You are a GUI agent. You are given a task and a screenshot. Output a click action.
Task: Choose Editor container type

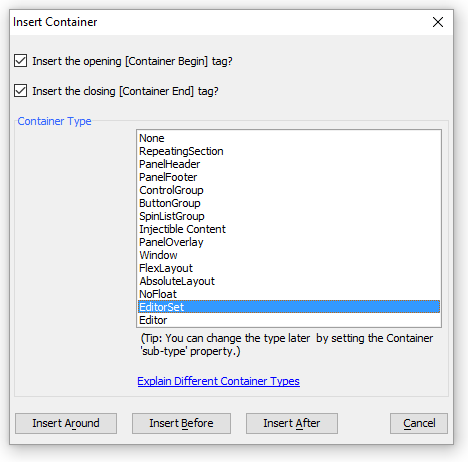pyautogui.click(x=289, y=320)
